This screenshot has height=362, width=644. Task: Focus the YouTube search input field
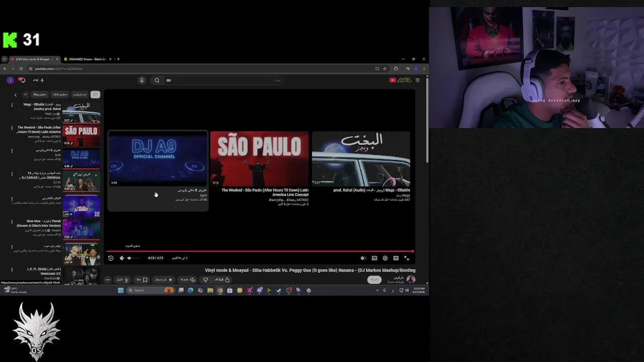(224, 80)
